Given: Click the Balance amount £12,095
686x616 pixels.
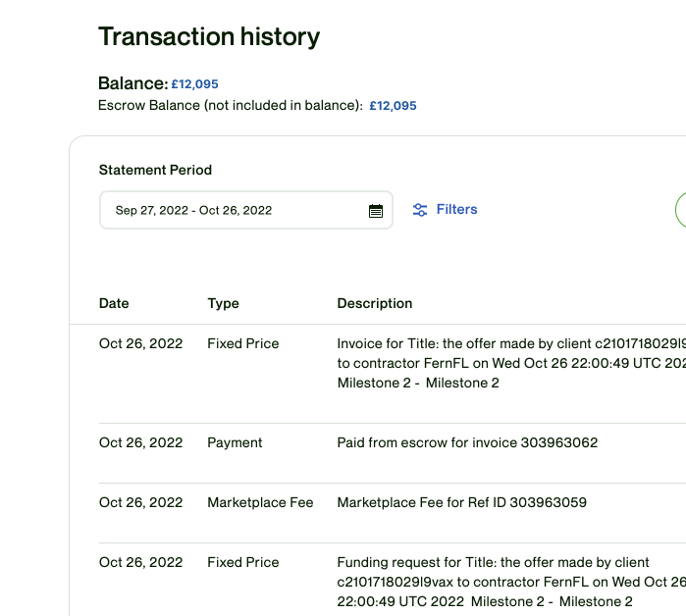Looking at the screenshot, I should point(194,84).
